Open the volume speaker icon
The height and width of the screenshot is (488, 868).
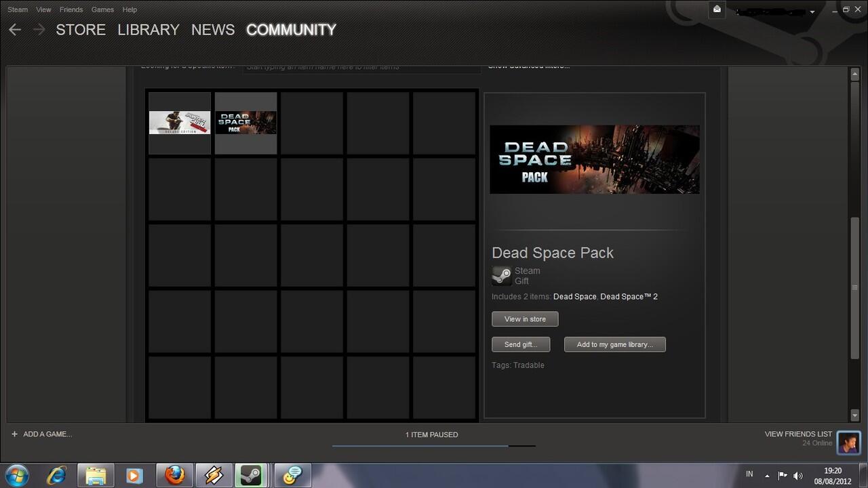pos(798,476)
